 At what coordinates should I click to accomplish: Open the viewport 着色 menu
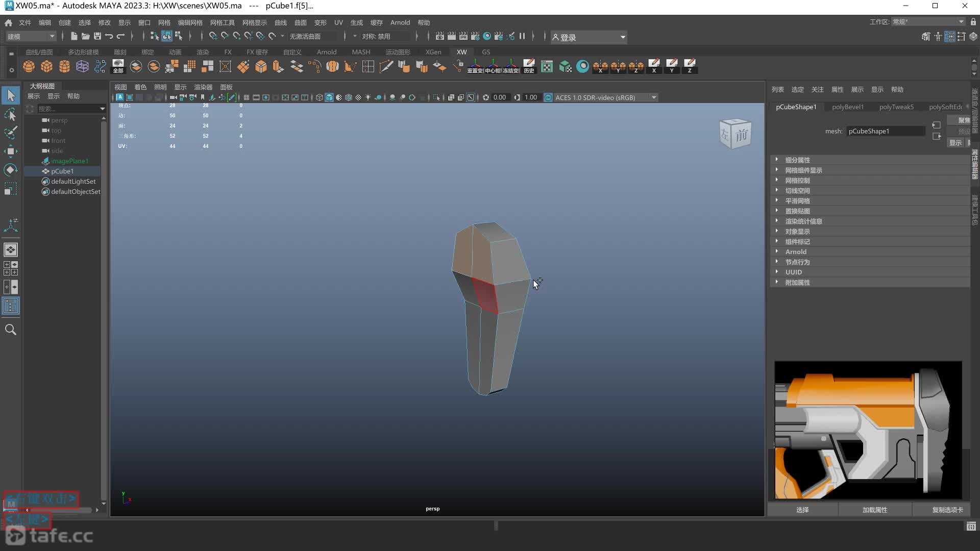point(140,87)
